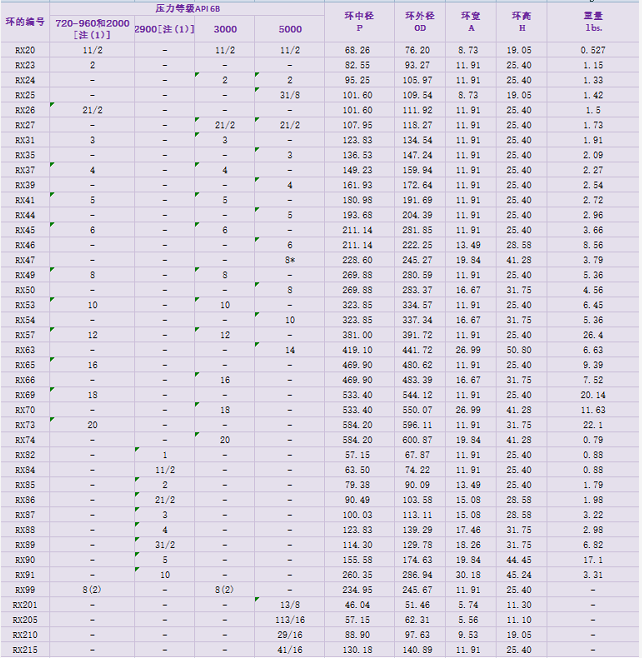Click the 21/2 cell in RX26 row
The height and width of the screenshot is (658, 642).
coord(92,110)
